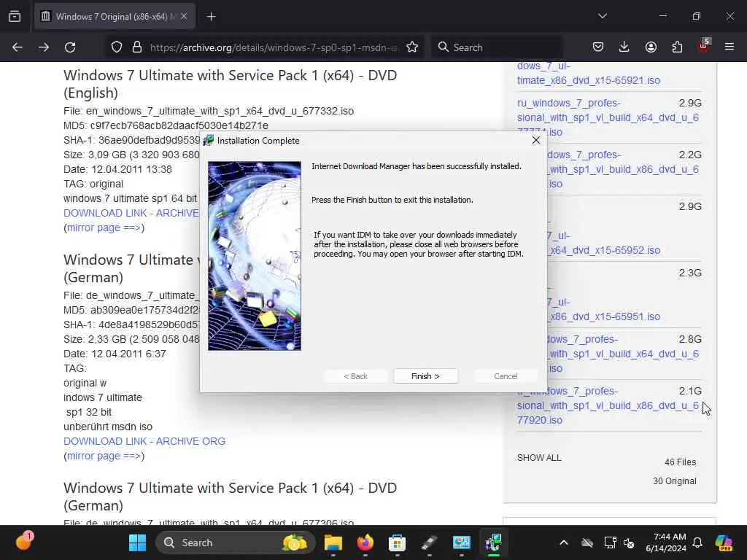
Task: Open the mirror page link under the German 32 bit entry
Action: point(104,456)
